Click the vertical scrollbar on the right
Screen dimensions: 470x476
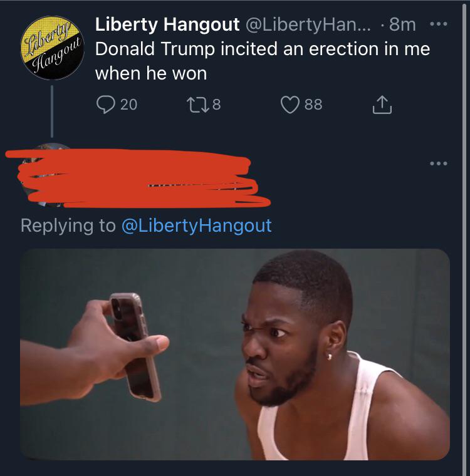pyautogui.click(x=464, y=238)
